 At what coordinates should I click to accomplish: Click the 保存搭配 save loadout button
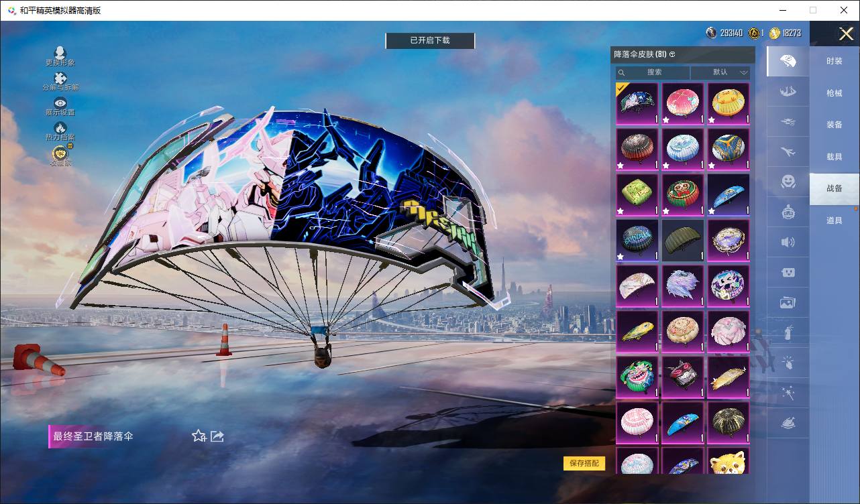point(584,463)
